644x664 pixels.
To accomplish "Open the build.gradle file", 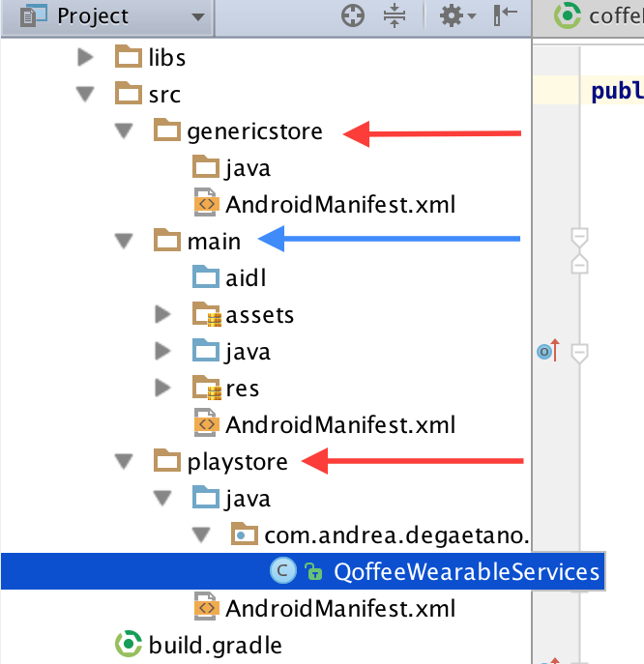I will point(216,645).
